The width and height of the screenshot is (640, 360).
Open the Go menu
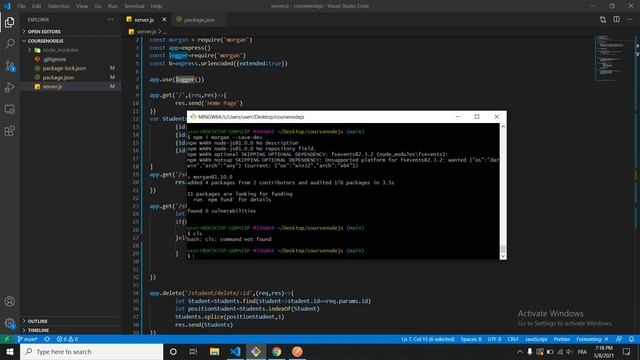coord(98,6)
